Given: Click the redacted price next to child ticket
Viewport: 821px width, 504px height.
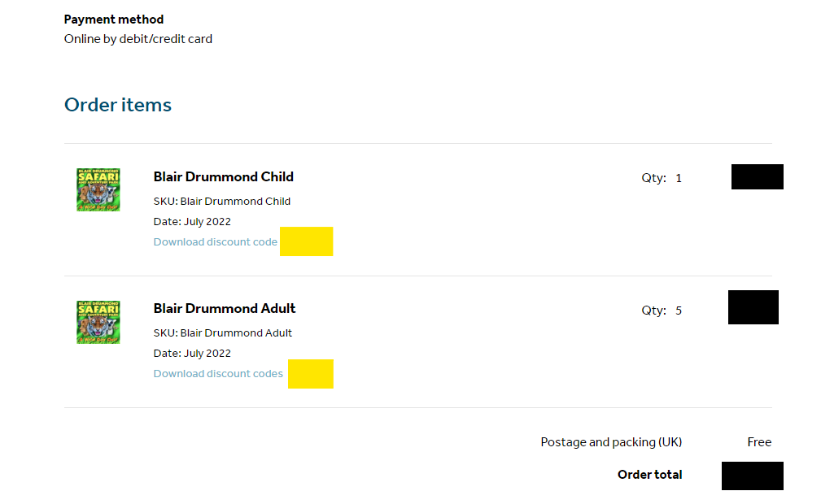Looking at the screenshot, I should [x=757, y=176].
